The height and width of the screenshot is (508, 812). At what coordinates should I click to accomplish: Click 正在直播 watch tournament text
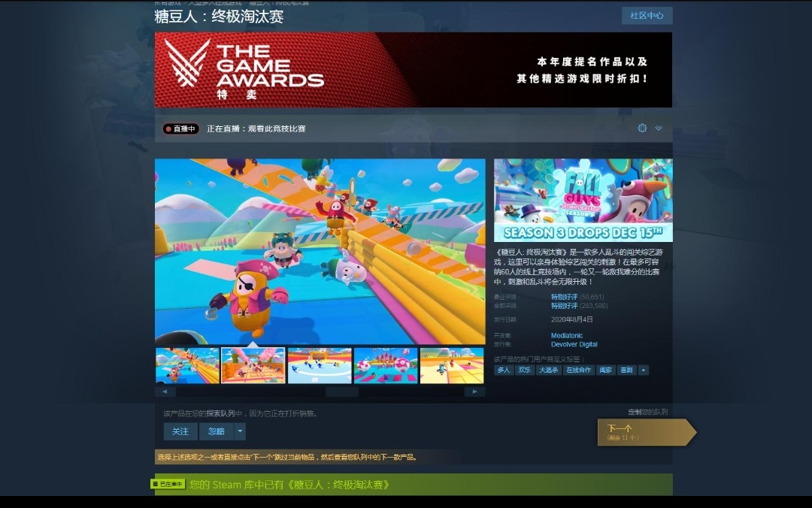pos(256,129)
